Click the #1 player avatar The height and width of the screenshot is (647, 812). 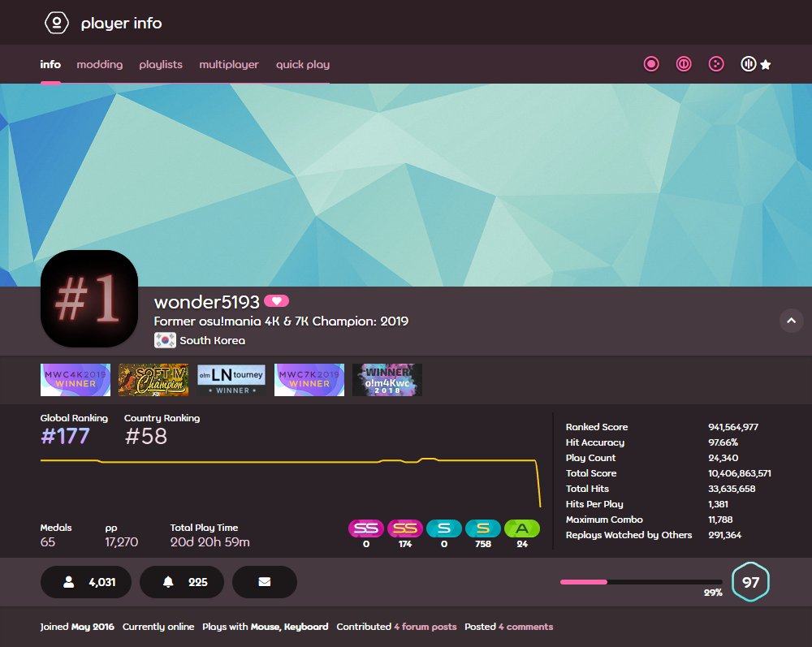tap(89, 298)
